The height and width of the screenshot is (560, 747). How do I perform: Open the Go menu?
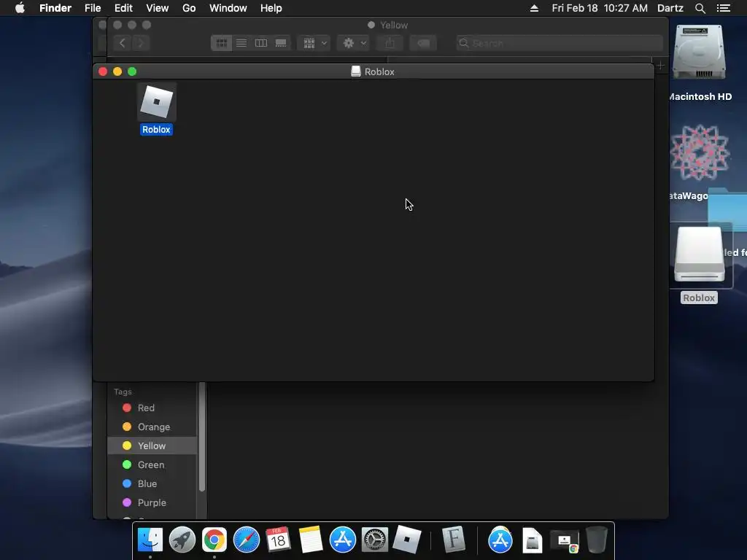click(189, 8)
